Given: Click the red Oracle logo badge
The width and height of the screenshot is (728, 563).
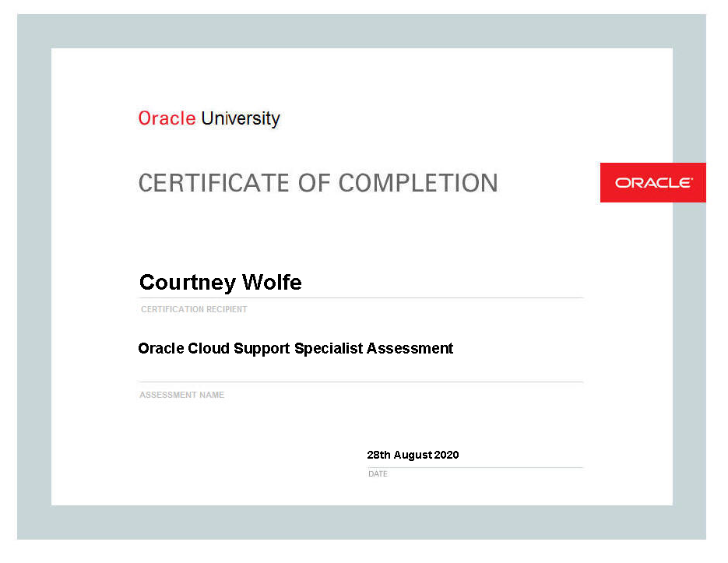Looking at the screenshot, I should tap(652, 182).
